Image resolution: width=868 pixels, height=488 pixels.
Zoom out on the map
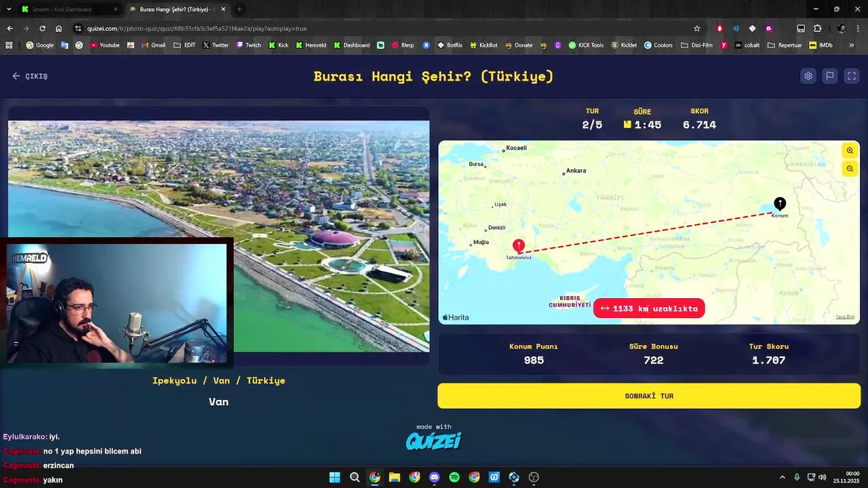[850, 169]
